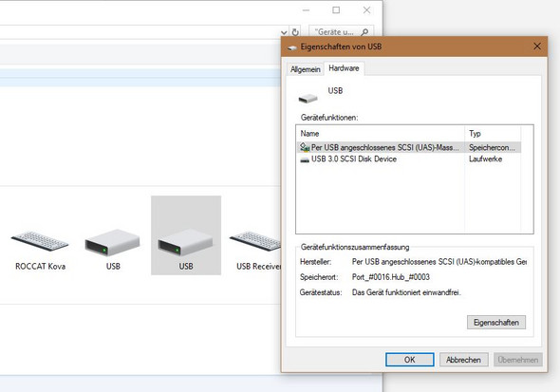Click the highlighted USB drive icon
560x392 pixels.
(186, 243)
